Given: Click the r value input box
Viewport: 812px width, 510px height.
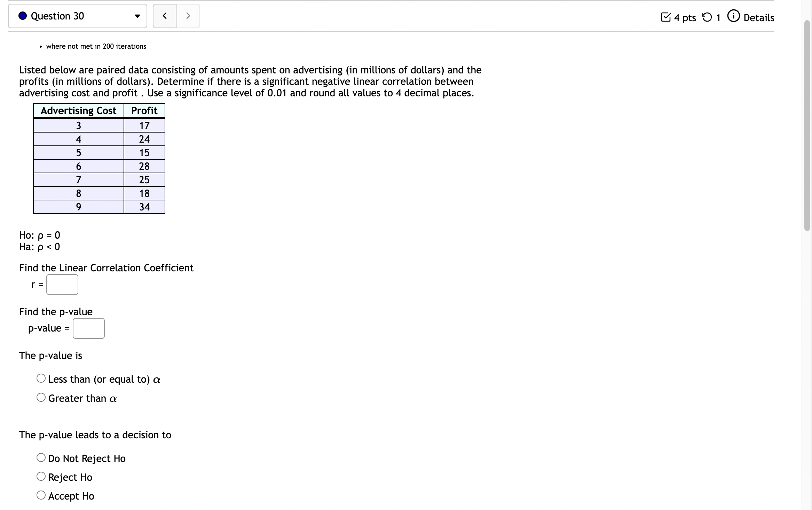Looking at the screenshot, I should coord(62,285).
